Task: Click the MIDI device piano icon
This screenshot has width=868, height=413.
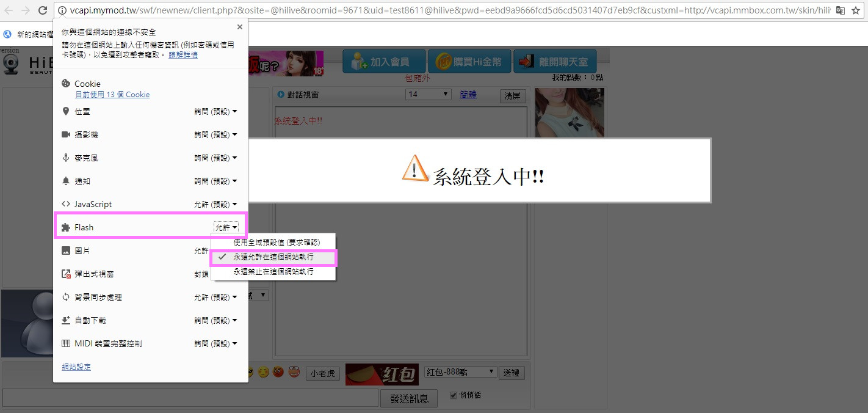Action: coord(66,343)
